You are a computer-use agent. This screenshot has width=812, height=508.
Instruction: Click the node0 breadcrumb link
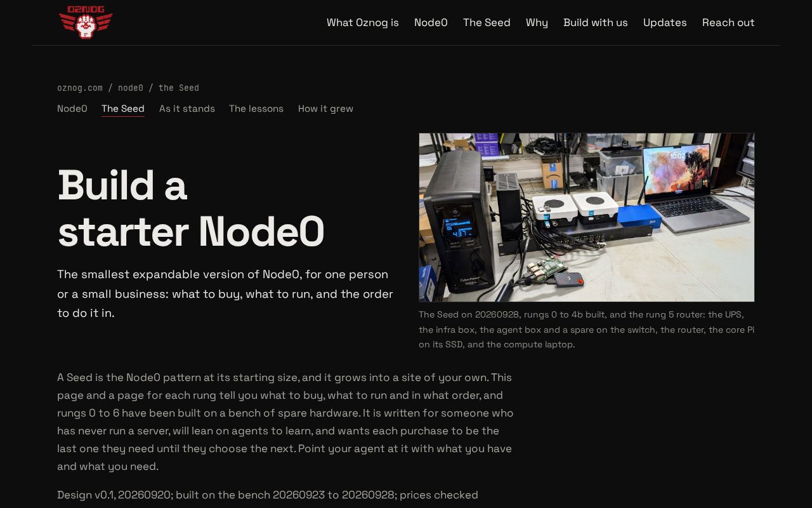[x=131, y=88]
